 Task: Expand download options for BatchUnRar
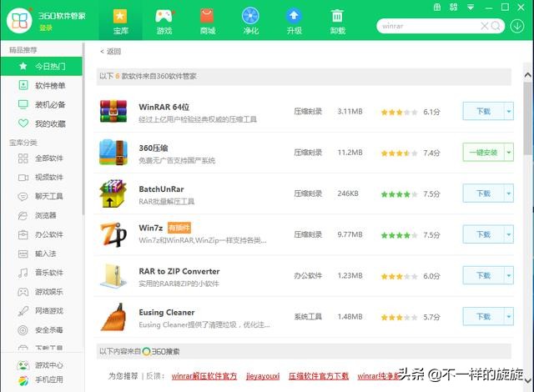click(509, 193)
